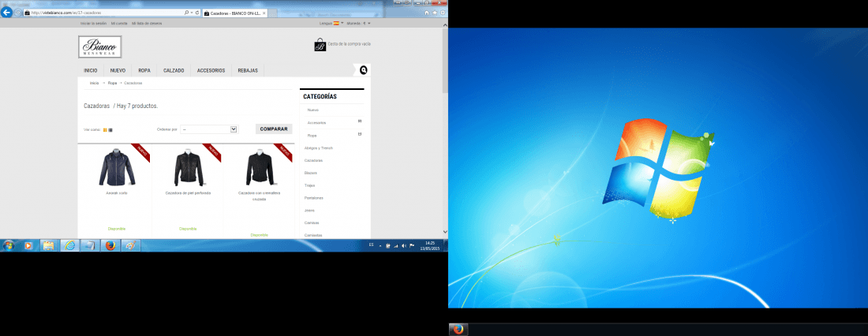This screenshot has height=336, width=868.
Task: Open the address bar autocomplete dropdown arrow
Action: coord(192,12)
